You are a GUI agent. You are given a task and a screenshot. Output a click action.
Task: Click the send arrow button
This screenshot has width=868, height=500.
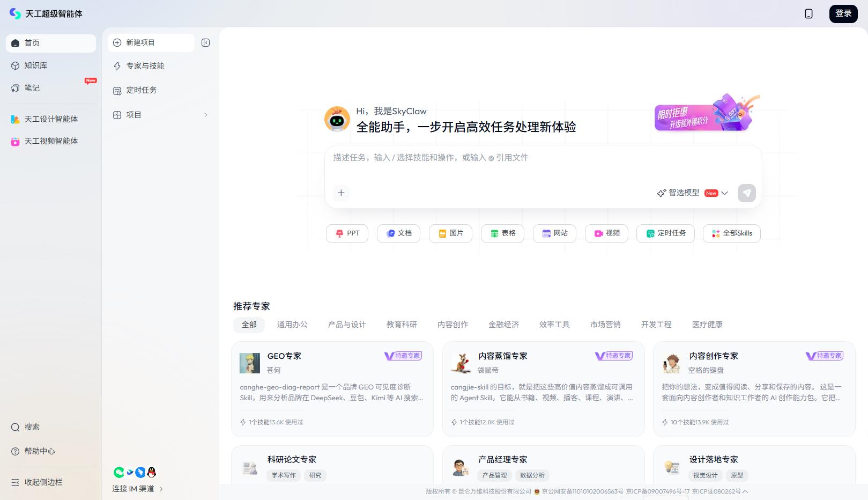[746, 193]
